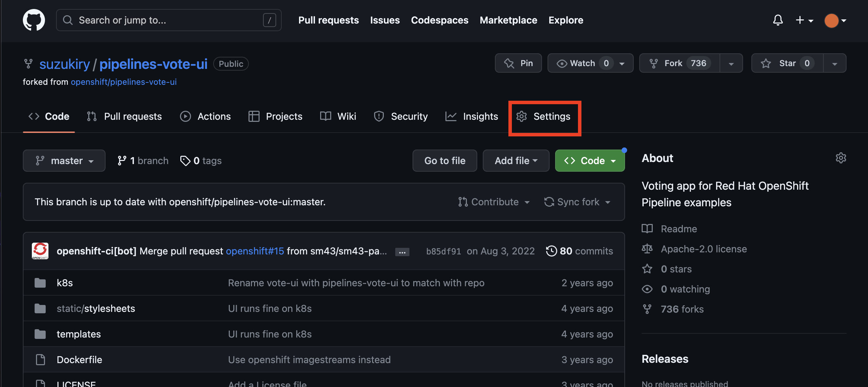
Task: Expand the Sync fork dropdown
Action: pyautogui.click(x=577, y=202)
